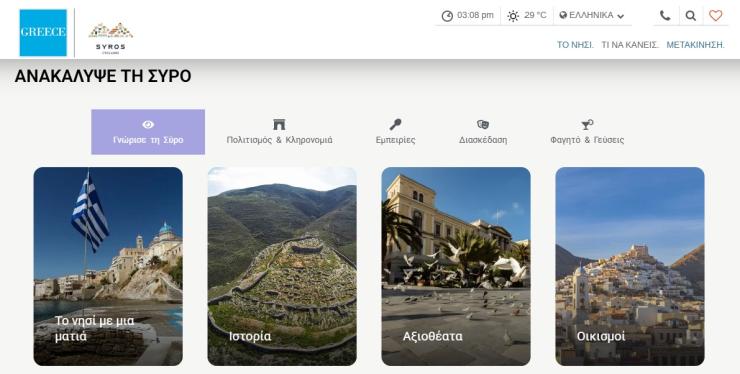Open the Οικισμοί card
740x374 pixels.
630,266
